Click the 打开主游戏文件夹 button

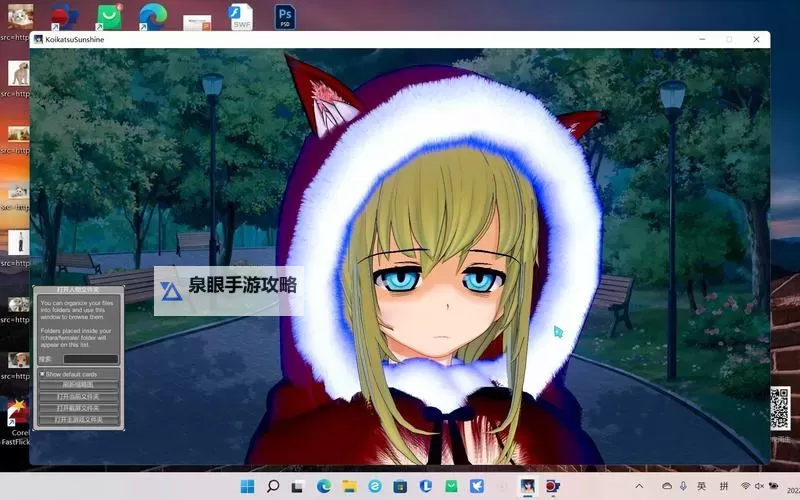pyautogui.click(x=78, y=420)
